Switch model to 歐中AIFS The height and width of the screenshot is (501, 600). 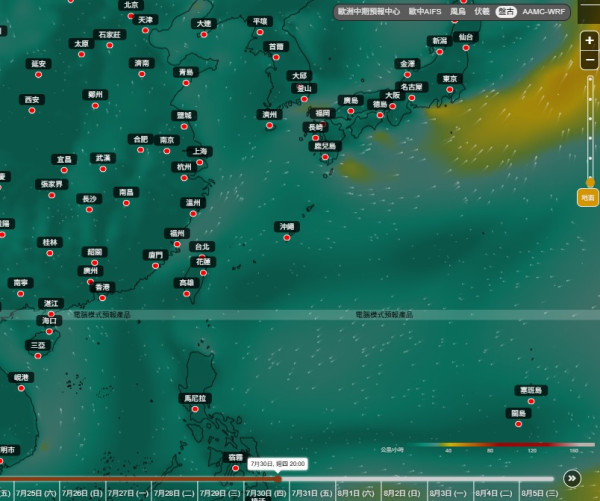click(x=425, y=11)
